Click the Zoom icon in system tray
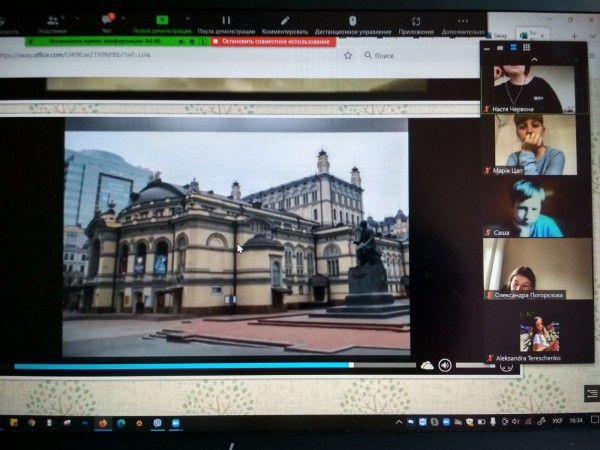The width and height of the screenshot is (600, 450). tap(447, 422)
